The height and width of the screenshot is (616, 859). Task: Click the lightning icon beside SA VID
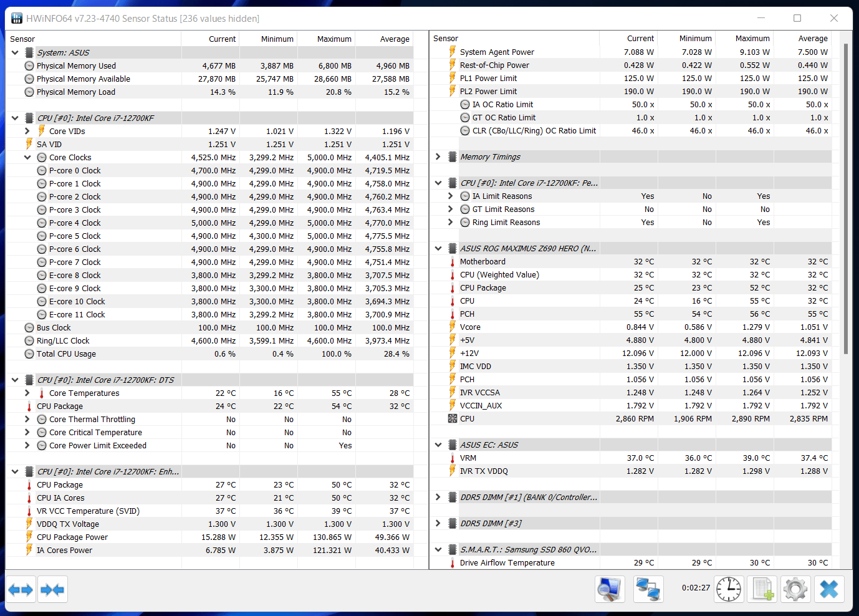pyautogui.click(x=29, y=145)
